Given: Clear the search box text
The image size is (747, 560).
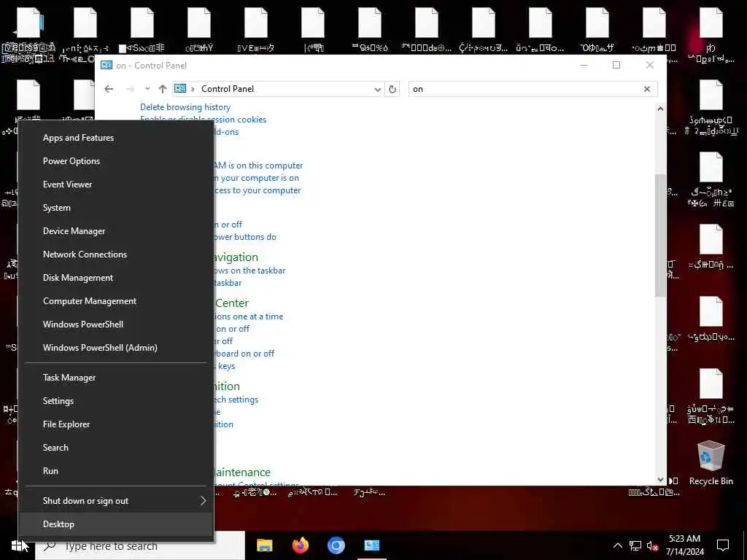Looking at the screenshot, I should coord(647,89).
